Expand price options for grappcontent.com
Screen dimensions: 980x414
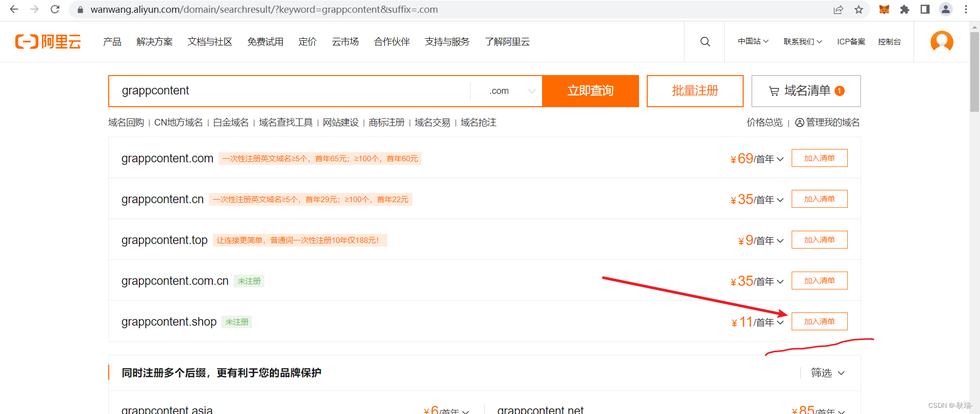coord(780,159)
